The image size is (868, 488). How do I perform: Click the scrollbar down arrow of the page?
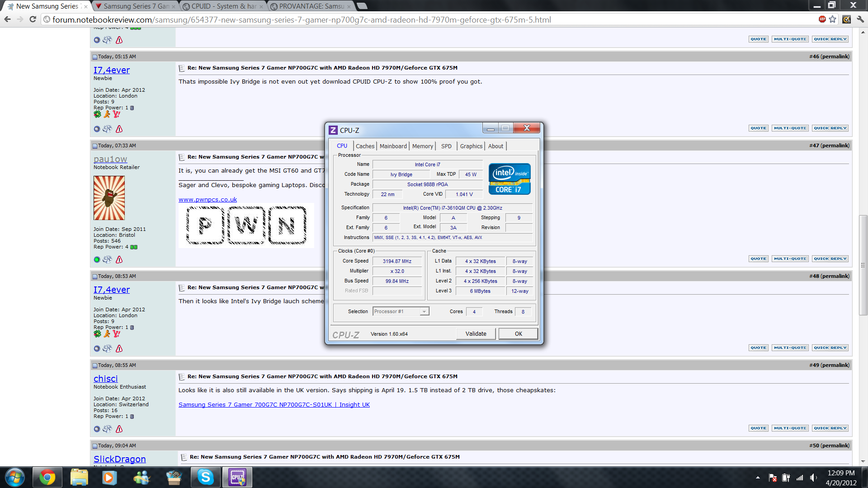click(863, 461)
